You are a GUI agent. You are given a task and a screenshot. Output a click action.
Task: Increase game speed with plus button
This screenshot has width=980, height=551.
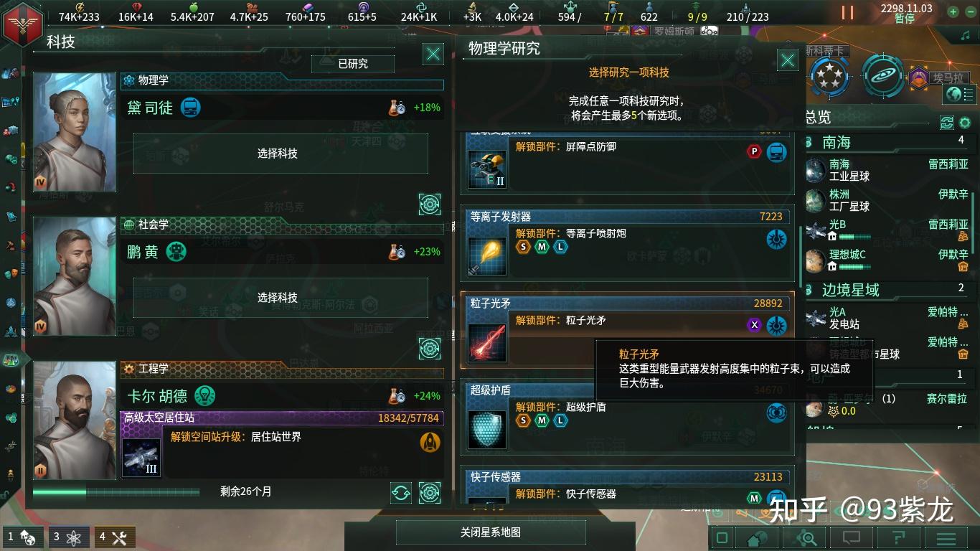[x=953, y=11]
